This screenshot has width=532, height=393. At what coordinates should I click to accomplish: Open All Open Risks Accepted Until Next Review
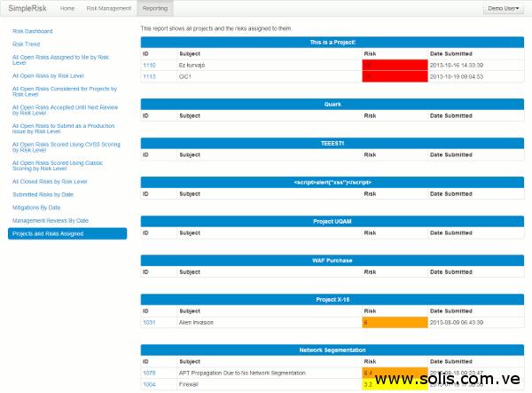(65, 110)
